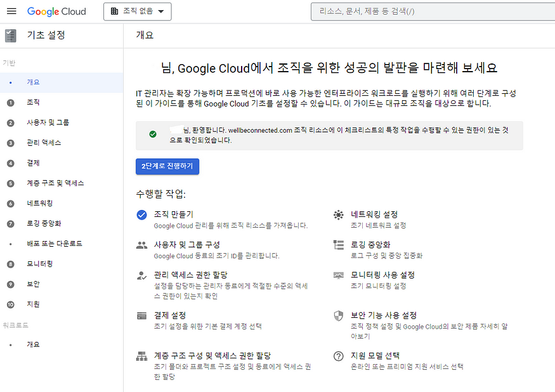Click the monitor icon for 모니터링 사용 설정

pos(338,275)
